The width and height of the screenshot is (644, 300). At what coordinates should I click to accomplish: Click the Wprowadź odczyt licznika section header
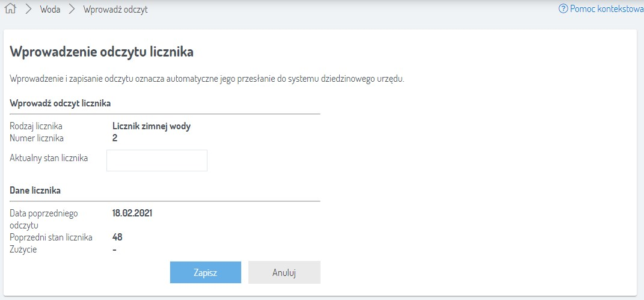pos(60,103)
